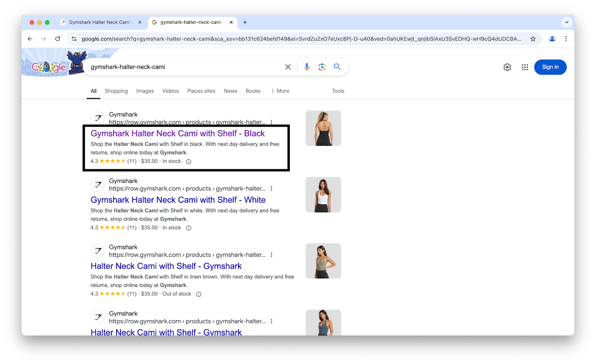Screen dimensions: 596x364
Task: Open the black cami product thumbnail
Action: tap(323, 128)
